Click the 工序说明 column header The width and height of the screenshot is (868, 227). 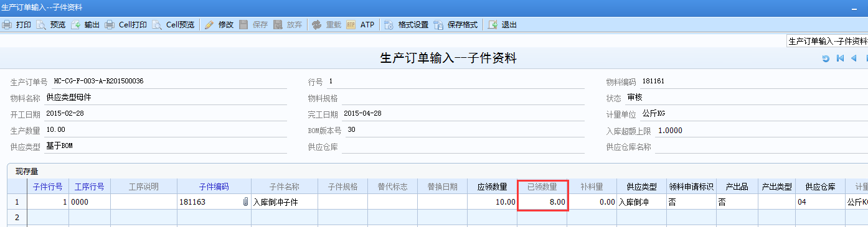[x=144, y=187]
